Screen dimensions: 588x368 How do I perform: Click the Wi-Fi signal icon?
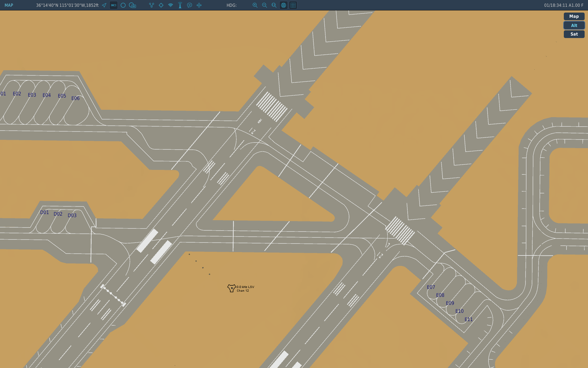point(171,5)
